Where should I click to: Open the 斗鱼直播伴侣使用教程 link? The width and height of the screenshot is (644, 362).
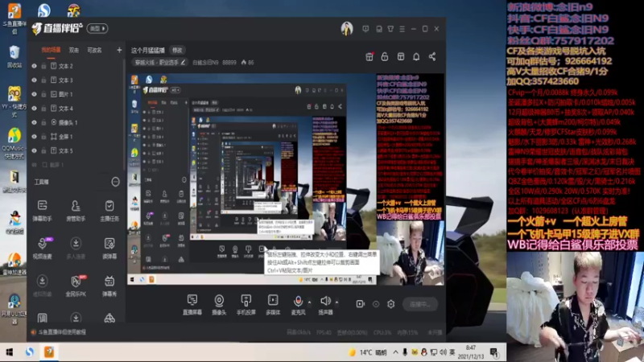point(62,332)
